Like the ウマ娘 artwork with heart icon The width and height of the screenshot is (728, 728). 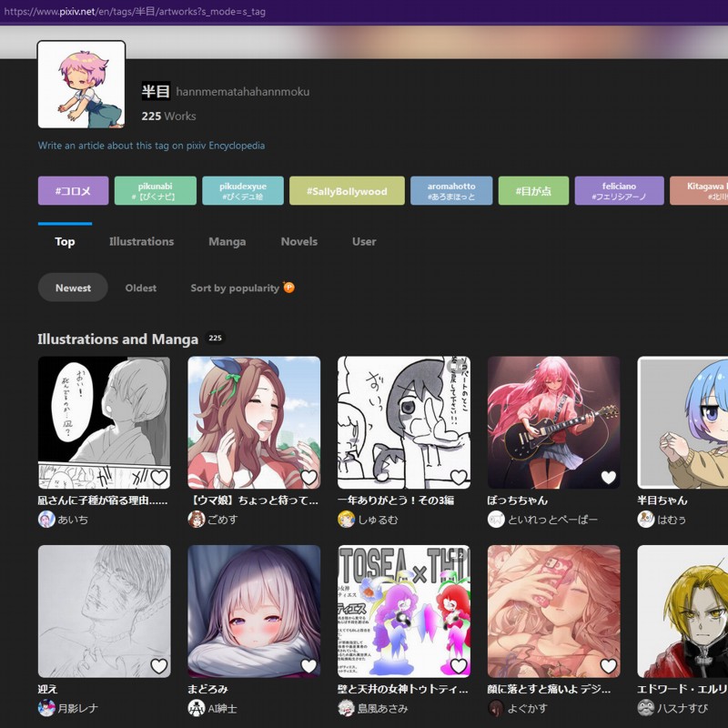(x=308, y=477)
